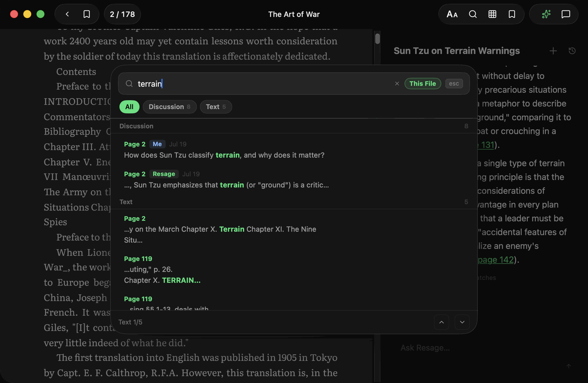This screenshot has width=588, height=383.
Task: Send message with the up arrow icon
Action: pos(568,366)
